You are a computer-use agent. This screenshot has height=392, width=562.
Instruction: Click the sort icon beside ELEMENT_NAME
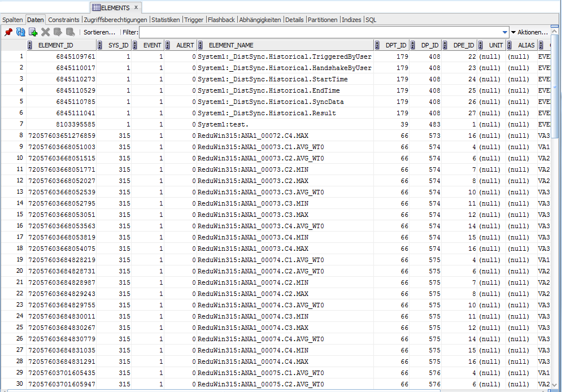tap(201, 45)
